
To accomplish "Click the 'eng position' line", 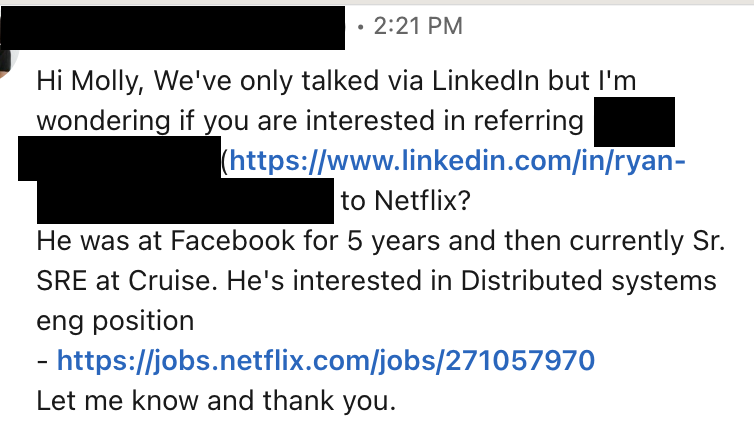I will (x=114, y=321).
